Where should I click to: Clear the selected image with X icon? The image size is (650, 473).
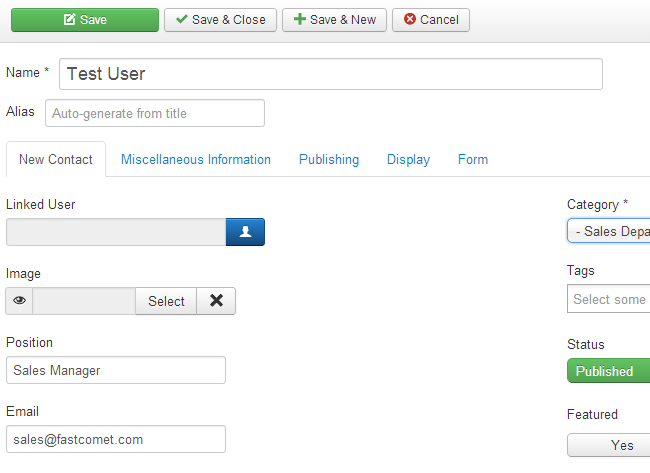click(x=216, y=301)
